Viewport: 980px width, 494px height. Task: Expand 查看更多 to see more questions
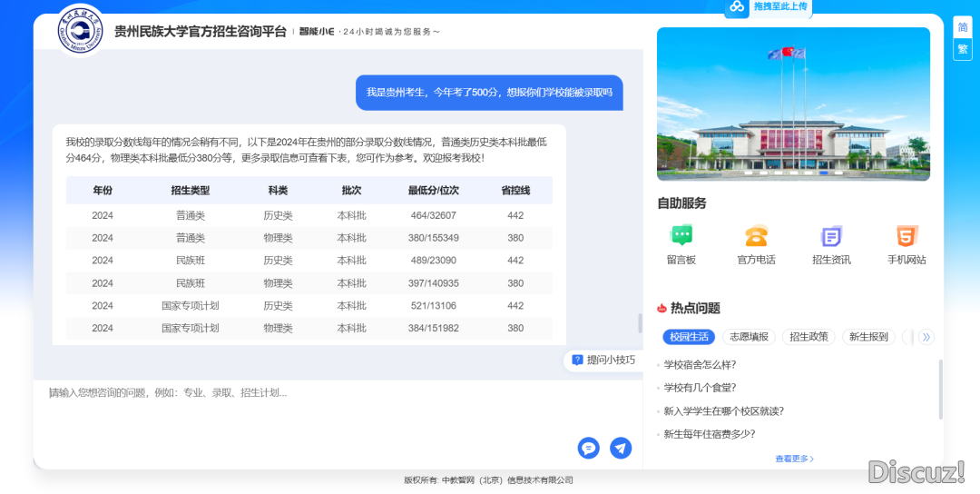794,459
